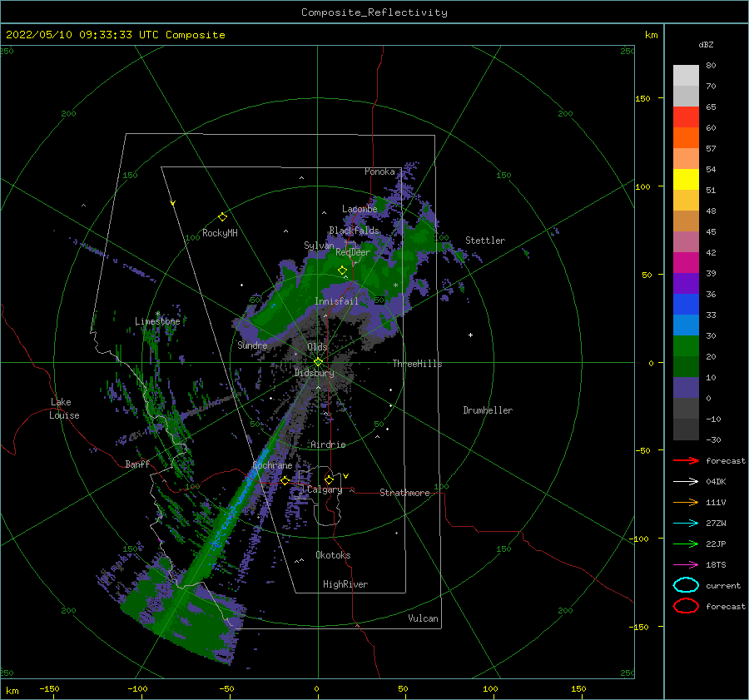The image size is (749, 700).
Task: Select the light gray 70-80 dBZ swatch
Action: click(686, 76)
